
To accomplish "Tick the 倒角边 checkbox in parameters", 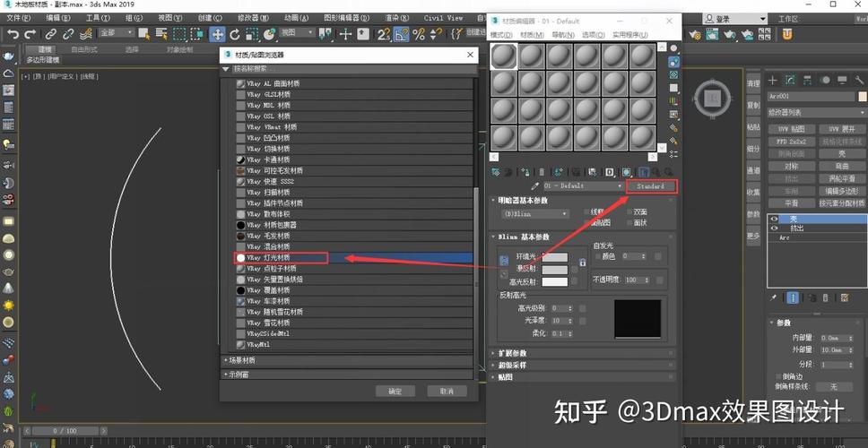I will [x=777, y=376].
